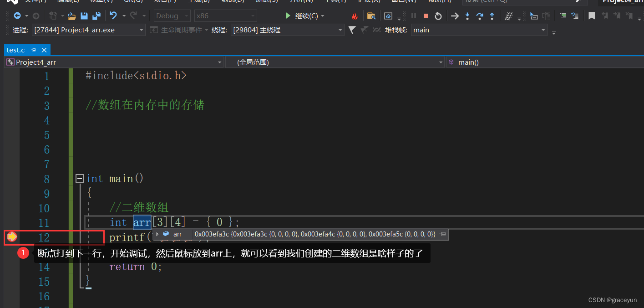Click the thread filter funnel icon
Screen dimensions: 644x308
352,30
